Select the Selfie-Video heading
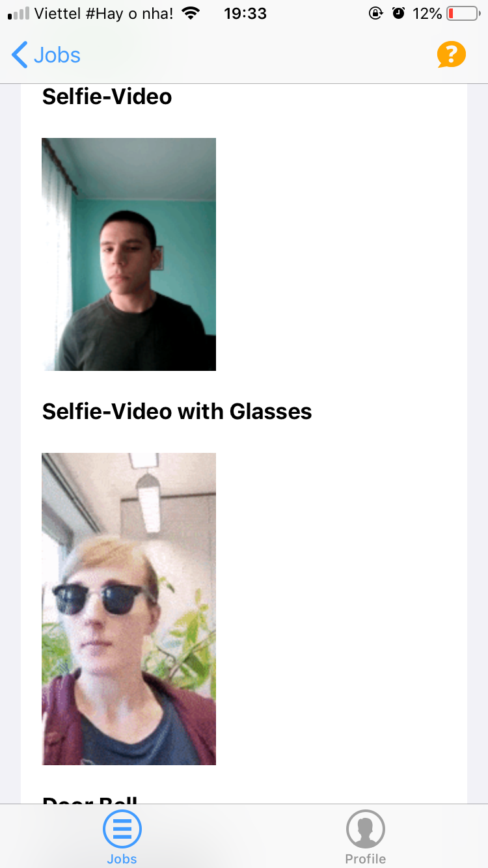The image size is (488, 868). (x=107, y=96)
